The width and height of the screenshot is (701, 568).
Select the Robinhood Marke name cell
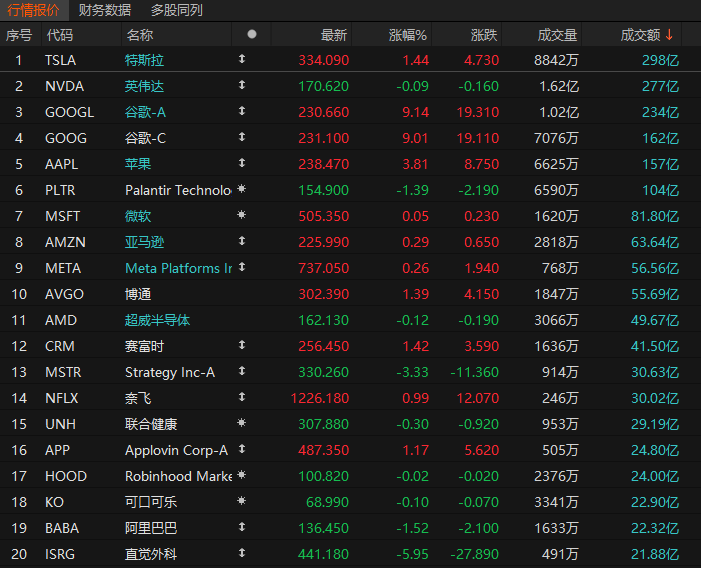[x=178, y=476]
